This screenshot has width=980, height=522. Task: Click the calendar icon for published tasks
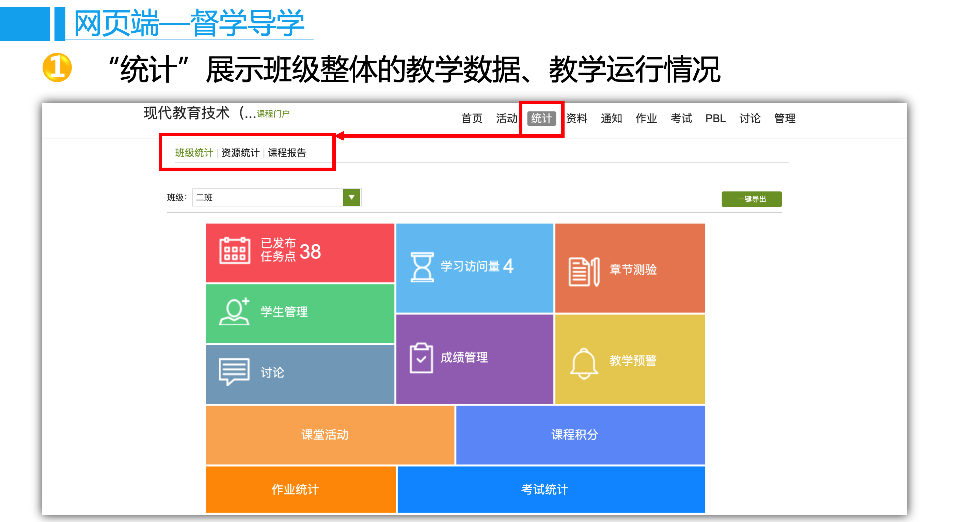pos(234,250)
